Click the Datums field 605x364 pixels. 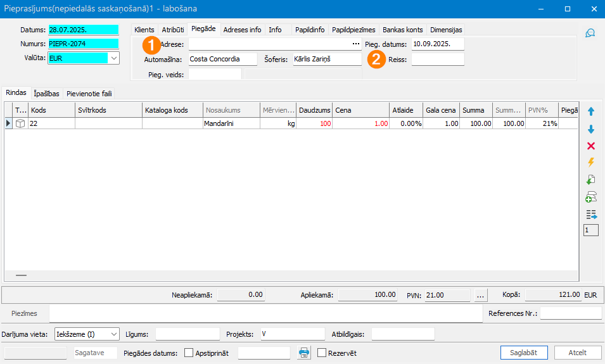click(84, 30)
